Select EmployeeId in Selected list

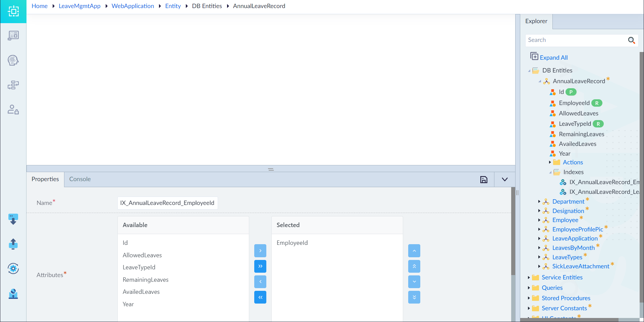(x=292, y=243)
